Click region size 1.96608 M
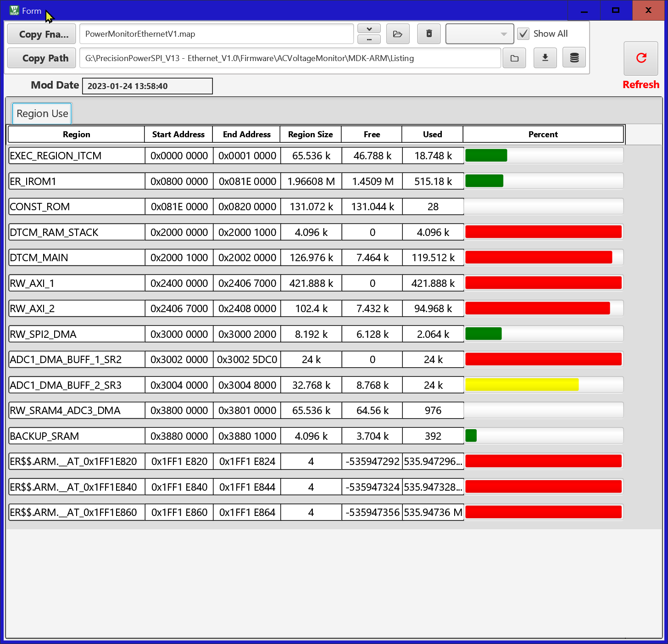The height and width of the screenshot is (644, 668). click(311, 181)
